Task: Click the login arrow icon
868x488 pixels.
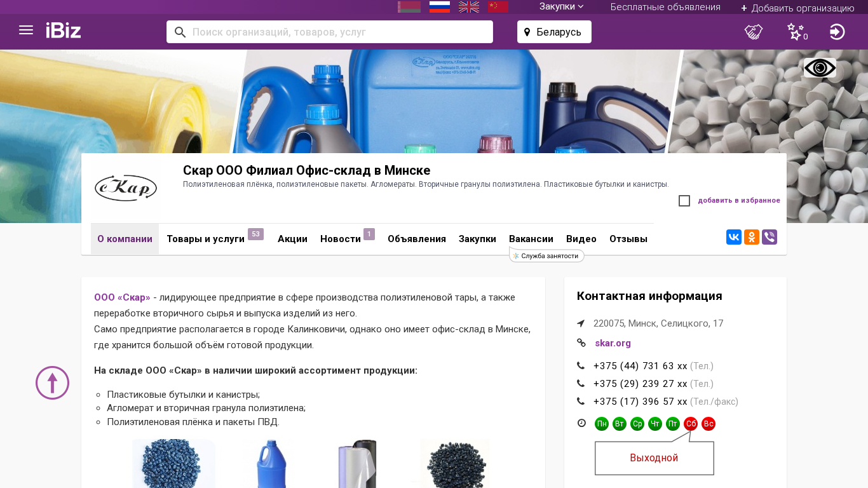Action: [x=837, y=32]
